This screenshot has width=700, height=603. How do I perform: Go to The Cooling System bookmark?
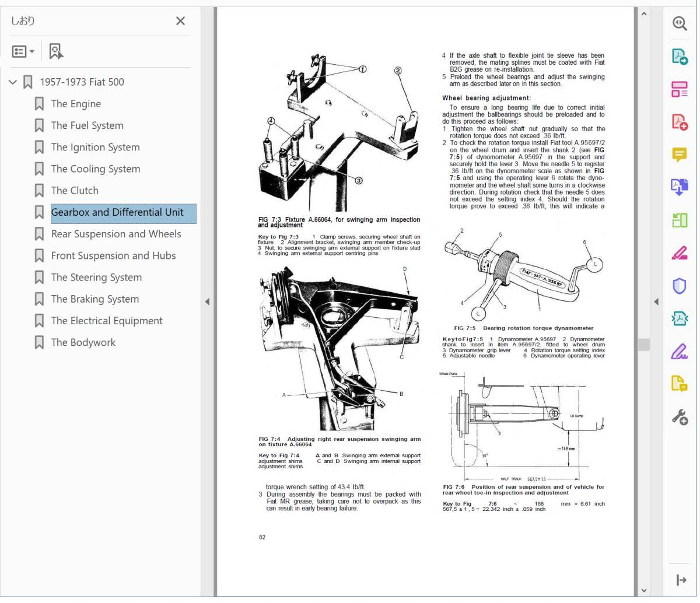pos(96,169)
